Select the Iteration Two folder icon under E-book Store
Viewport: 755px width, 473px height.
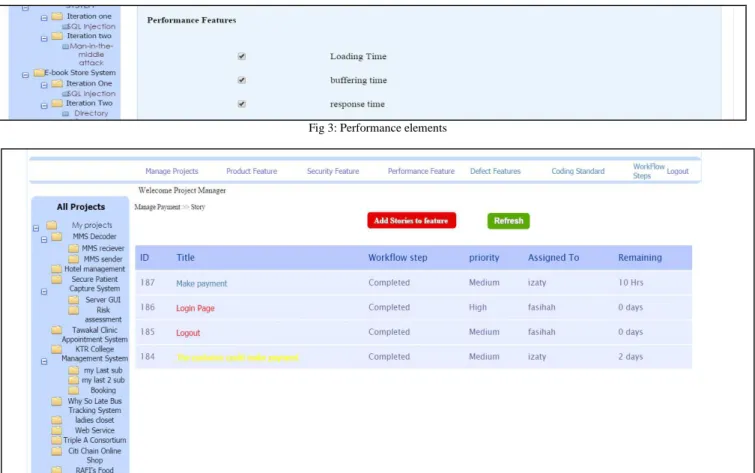(57, 103)
